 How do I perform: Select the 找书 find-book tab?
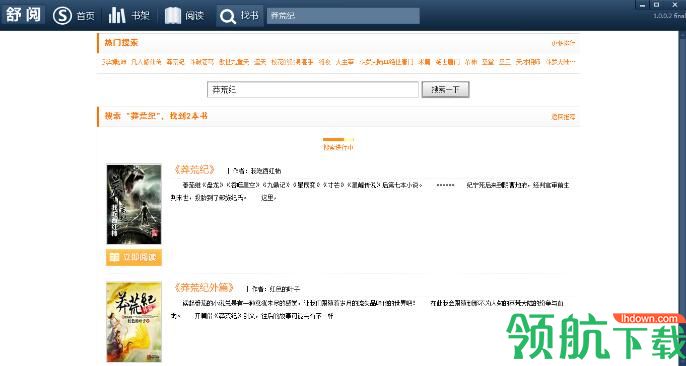pyautogui.click(x=239, y=16)
